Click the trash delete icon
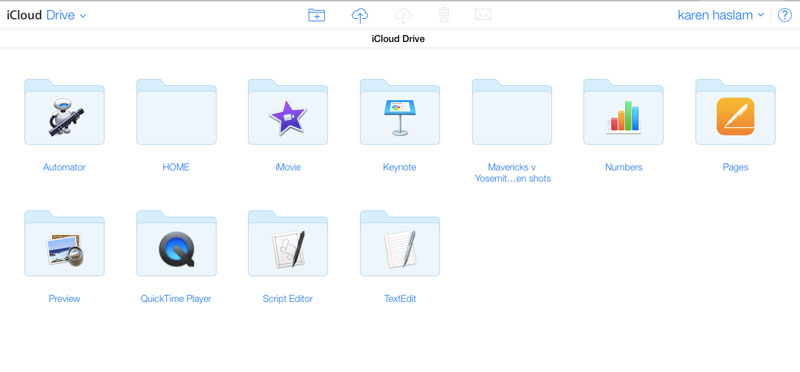800x372 pixels. (x=444, y=15)
